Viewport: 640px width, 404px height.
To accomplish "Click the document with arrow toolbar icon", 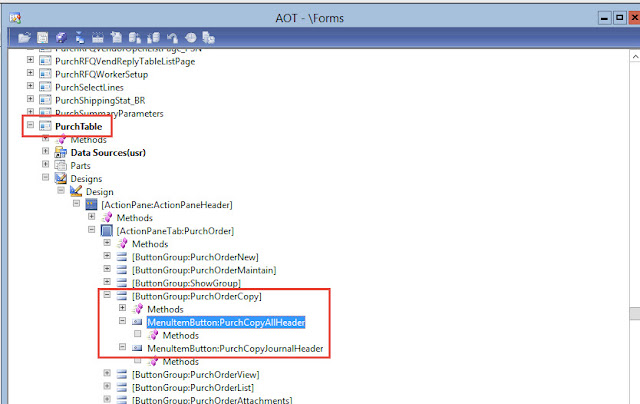I will coord(116,38).
